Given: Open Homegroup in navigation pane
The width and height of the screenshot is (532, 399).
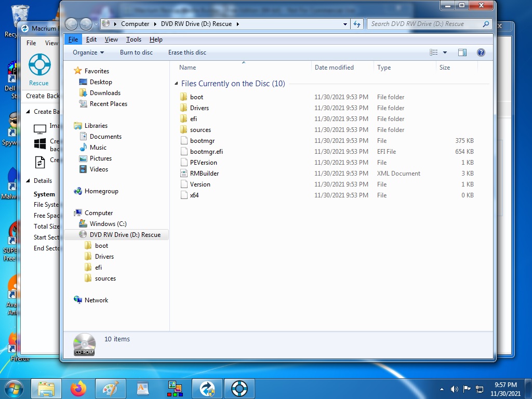Looking at the screenshot, I should click(x=101, y=191).
